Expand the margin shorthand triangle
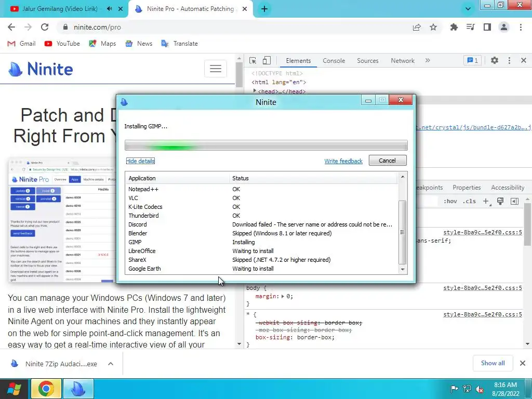This screenshot has height=399, width=532. (x=283, y=297)
